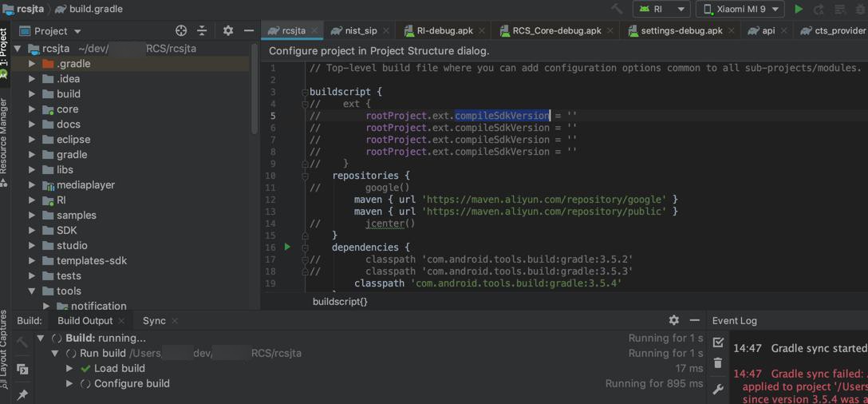Select the mediaplayer module in project tree

[x=85, y=185]
